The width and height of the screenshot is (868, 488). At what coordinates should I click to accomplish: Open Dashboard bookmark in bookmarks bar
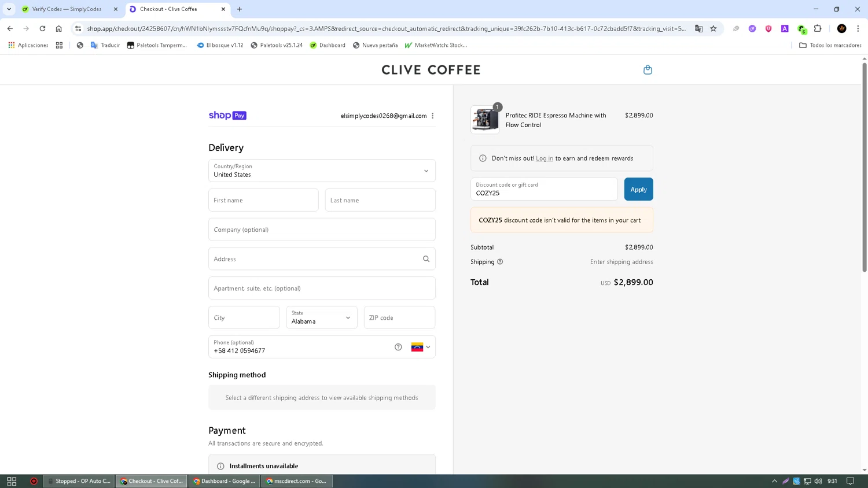[x=328, y=45]
